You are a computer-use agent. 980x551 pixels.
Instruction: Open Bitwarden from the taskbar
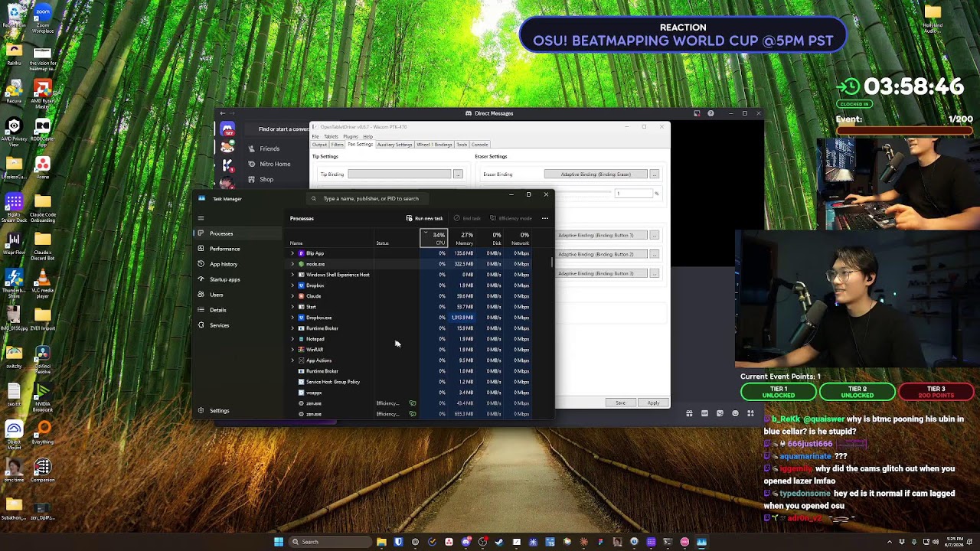[x=398, y=542]
